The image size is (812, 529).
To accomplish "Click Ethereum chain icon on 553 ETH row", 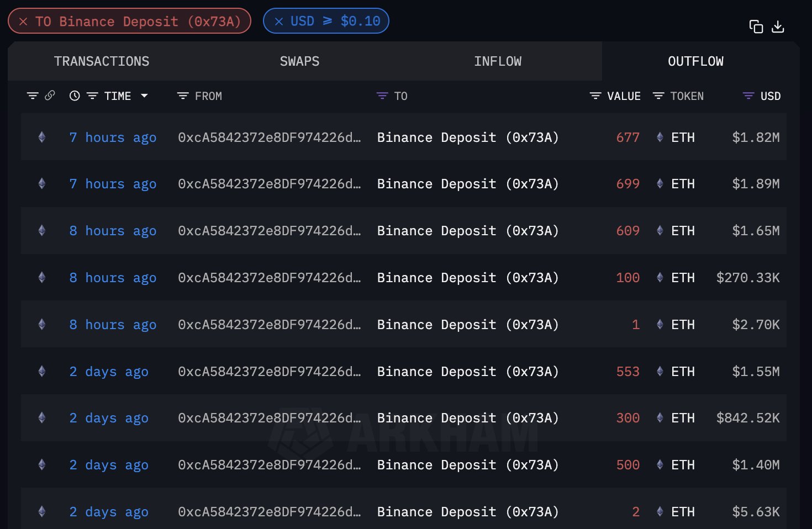I will (42, 371).
